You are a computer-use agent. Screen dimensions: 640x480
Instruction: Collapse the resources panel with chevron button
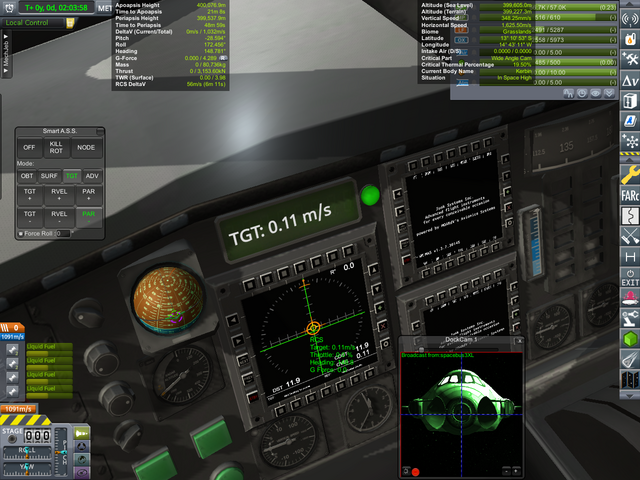coord(608,93)
